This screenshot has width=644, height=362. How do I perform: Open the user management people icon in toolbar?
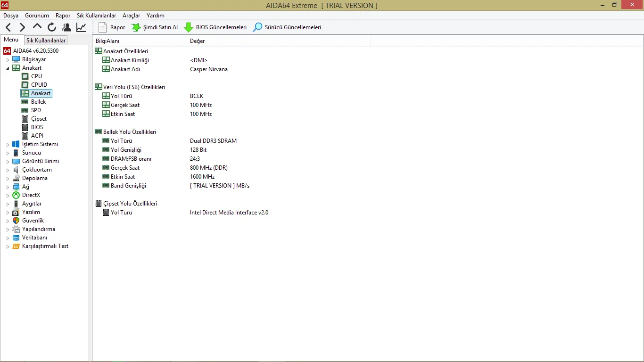click(66, 27)
